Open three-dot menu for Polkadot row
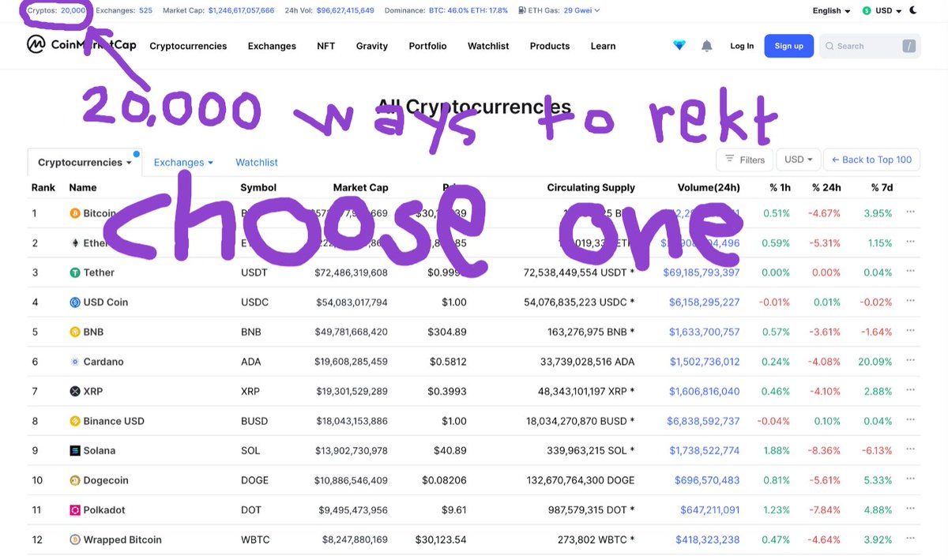This screenshot has height=560, width=948. 911,509
